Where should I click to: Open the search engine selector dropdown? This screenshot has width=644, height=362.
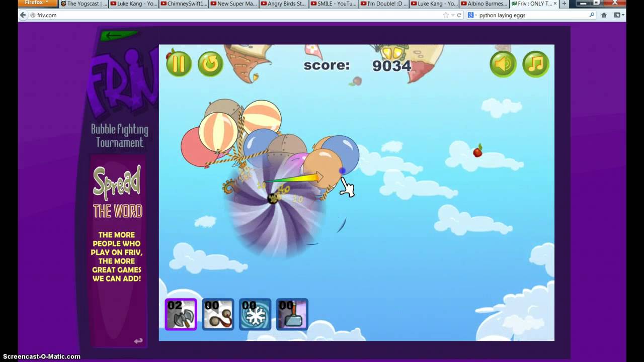pos(471,15)
